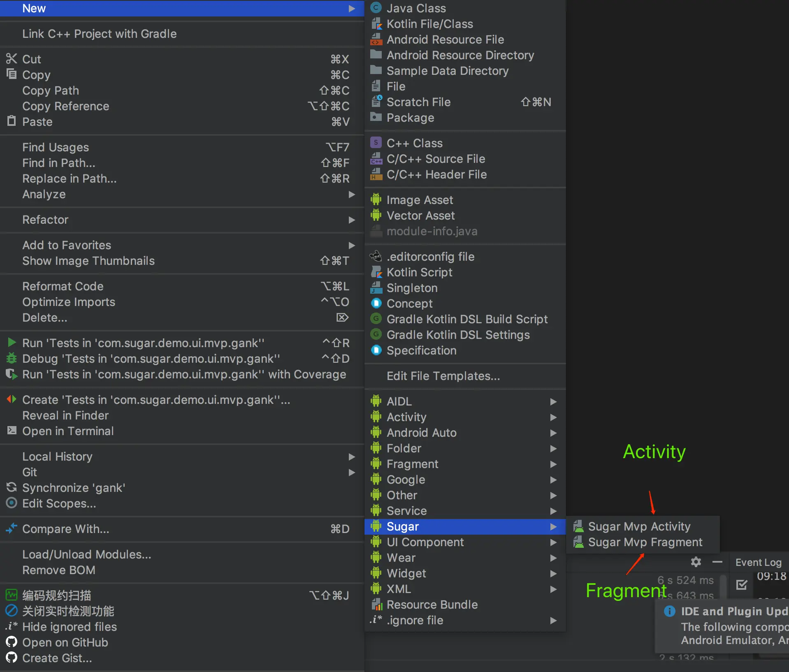Viewport: 789px width, 672px height.
Task: Click the Kotlin Script icon
Action: pos(376,272)
